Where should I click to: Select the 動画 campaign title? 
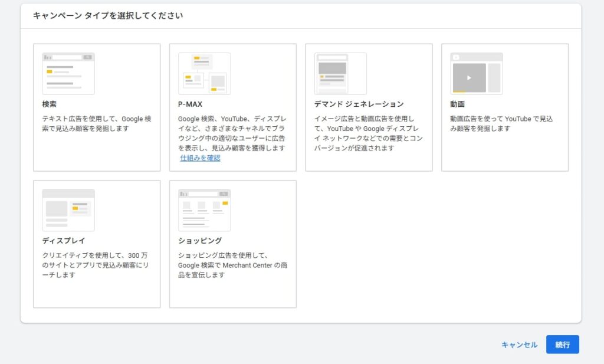(x=457, y=104)
